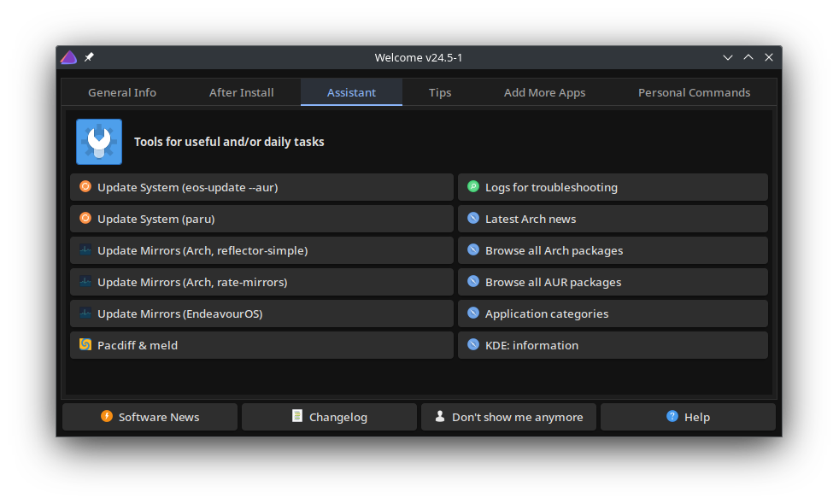Viewport: 839px width, 504px height.
Task: Click yellow swirl icon beside Pacdiff & meld
Action: (x=85, y=344)
